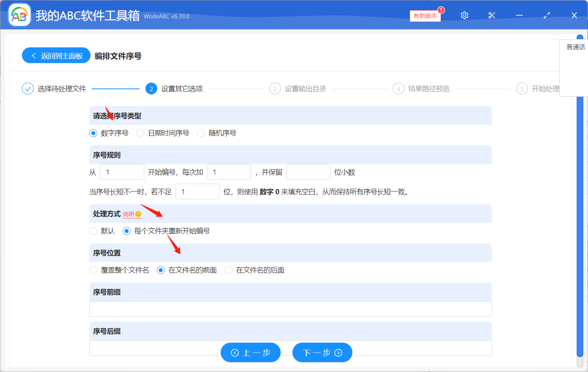Click the step 5 circle for 开始处理
The image size is (588, 372).
[522, 88]
